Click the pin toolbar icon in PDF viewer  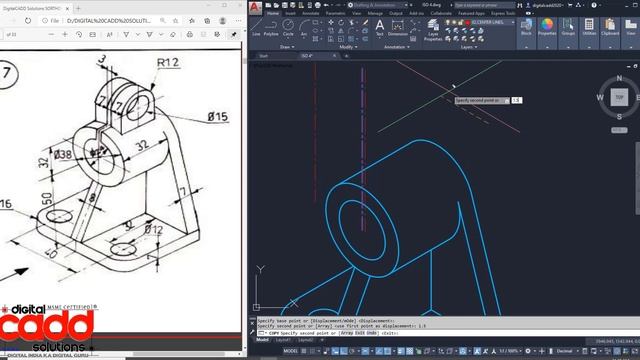233,35
